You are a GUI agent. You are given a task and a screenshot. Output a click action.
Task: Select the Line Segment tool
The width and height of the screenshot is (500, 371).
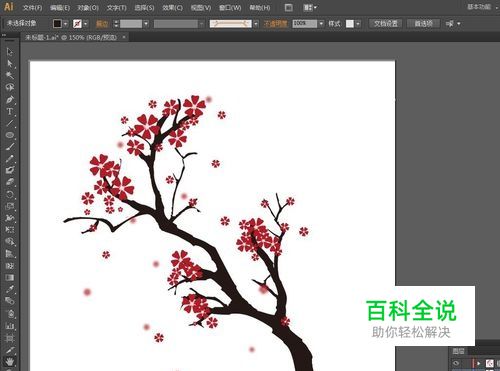[x=10, y=123]
